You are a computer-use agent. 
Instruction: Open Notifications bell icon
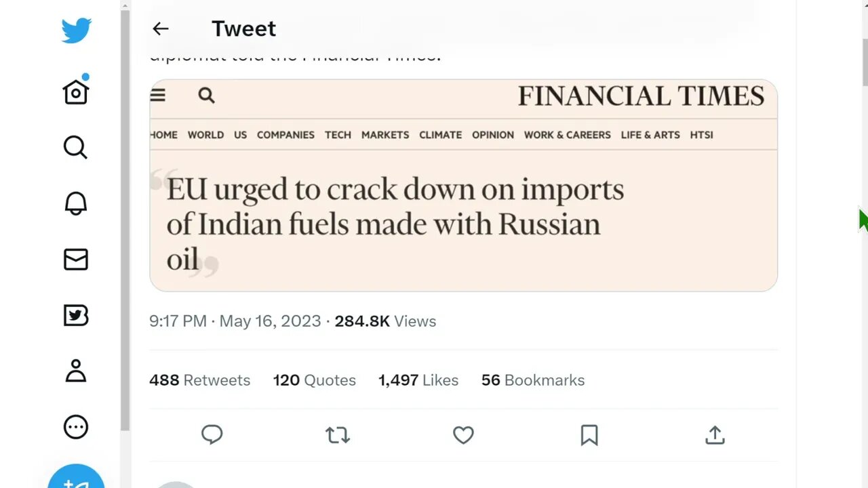[76, 203]
